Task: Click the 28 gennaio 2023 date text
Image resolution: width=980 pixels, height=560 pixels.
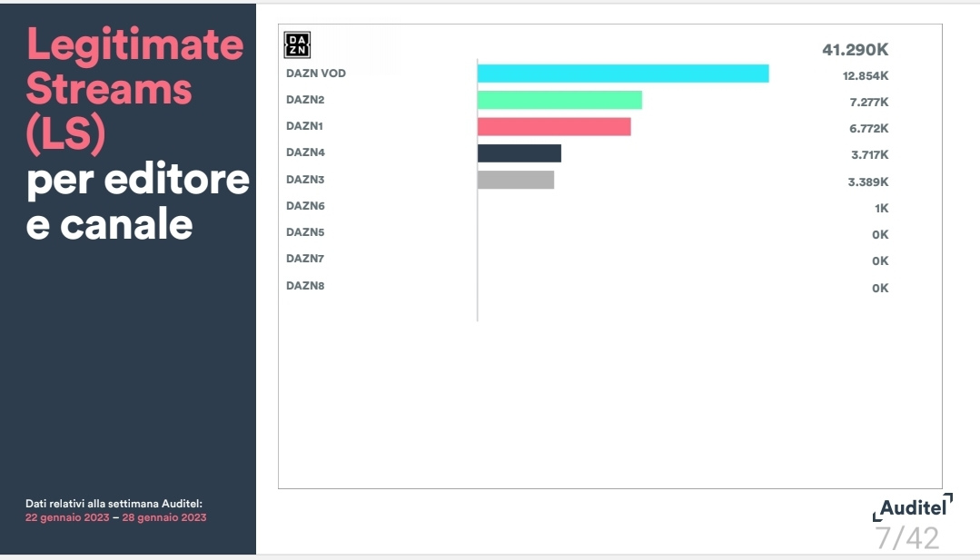Action: coord(164,517)
